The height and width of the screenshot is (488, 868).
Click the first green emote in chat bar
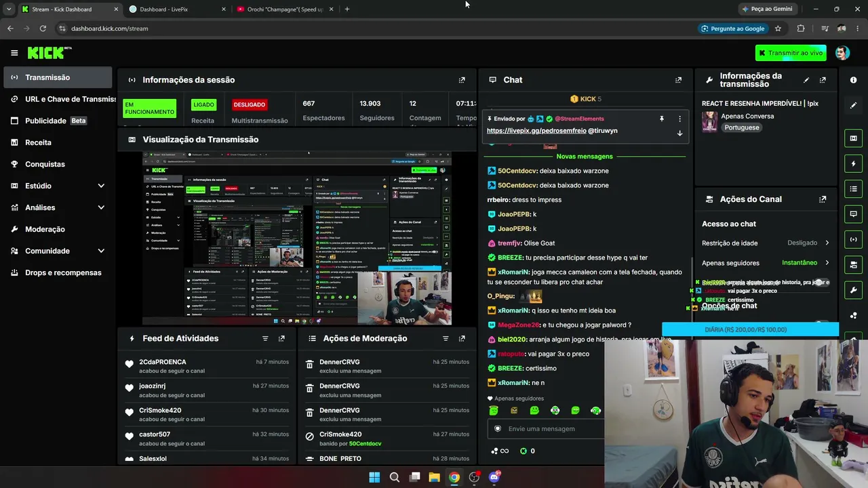click(494, 410)
